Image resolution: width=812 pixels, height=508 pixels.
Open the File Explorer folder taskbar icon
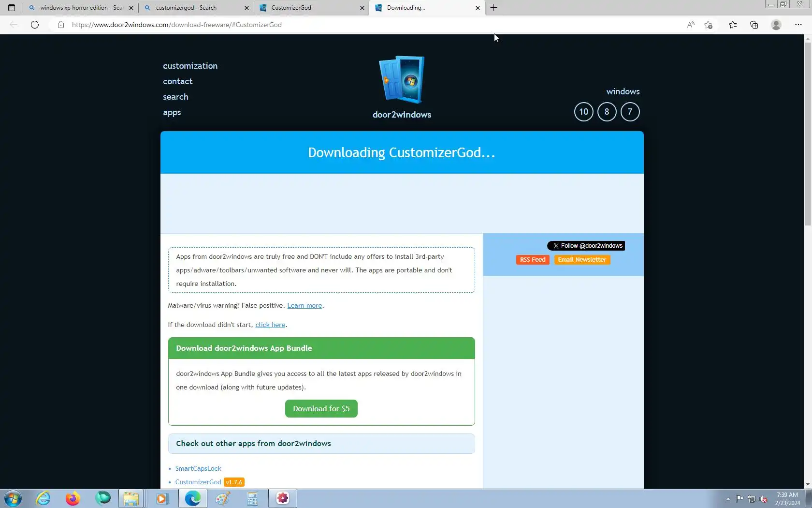131,498
